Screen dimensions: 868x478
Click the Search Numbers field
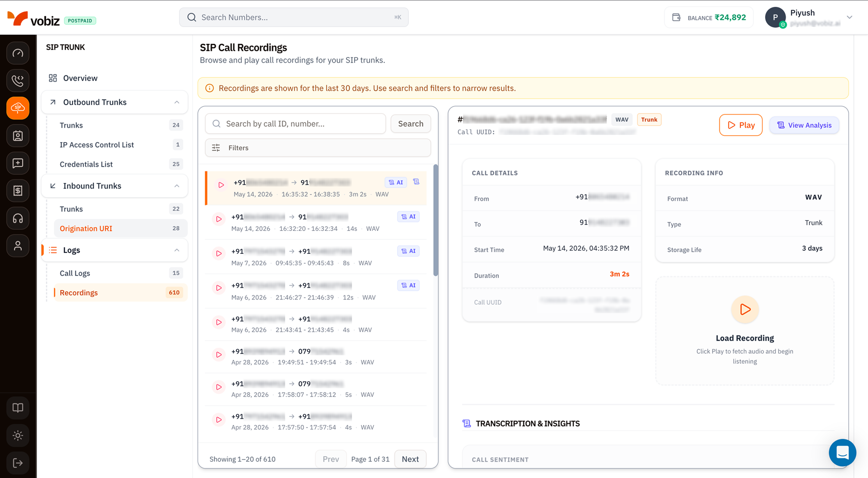pyautogui.click(x=294, y=17)
